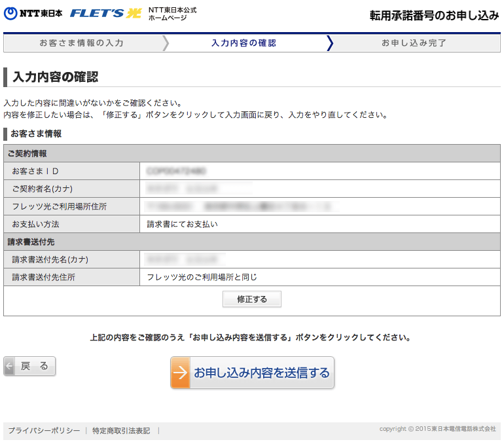
Task: Click the 請求書にてお支払い value
Action: coord(182,224)
